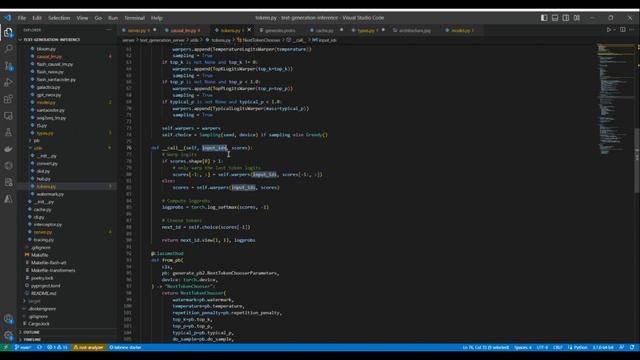Image resolution: width=640 pixels, height=360 pixels.
Task: Expand the target folder in Explorer
Action: point(34,301)
